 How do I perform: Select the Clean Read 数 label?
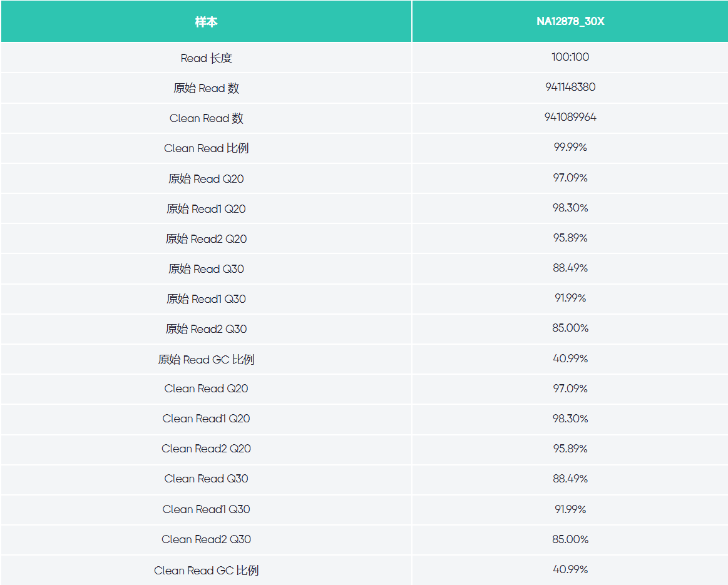[x=206, y=118]
